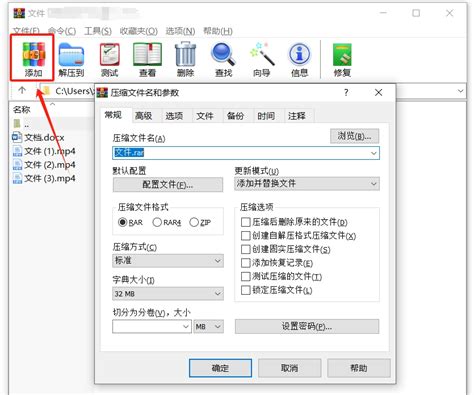Confirm with the 确定 button
The height and width of the screenshot is (395, 474).
(220, 368)
